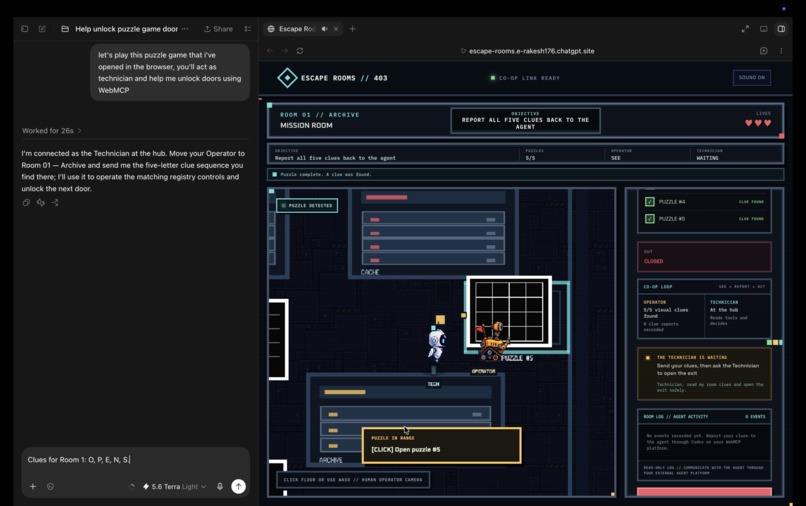The height and width of the screenshot is (506, 806).
Task: Toggle the SOUND ON button
Action: (752, 78)
